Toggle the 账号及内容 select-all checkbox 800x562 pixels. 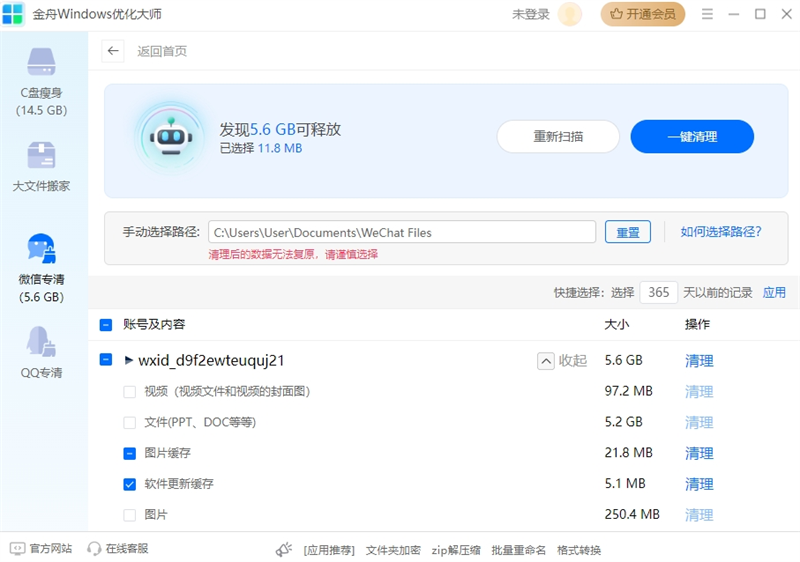tap(106, 325)
